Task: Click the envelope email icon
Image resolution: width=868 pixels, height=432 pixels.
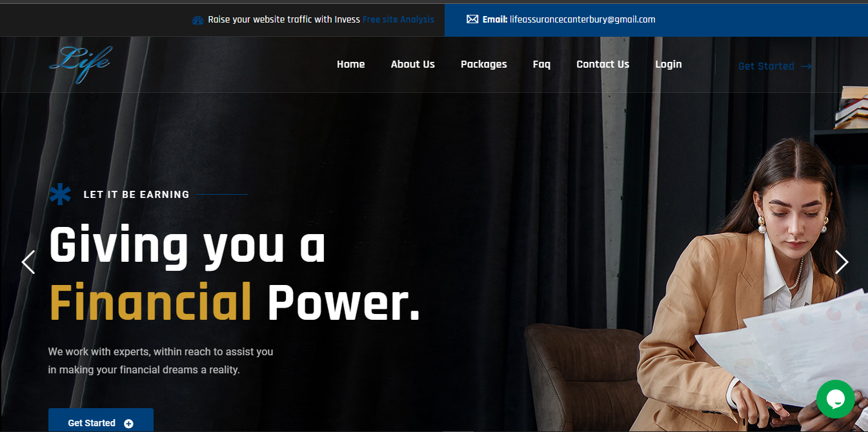Action: pos(472,19)
